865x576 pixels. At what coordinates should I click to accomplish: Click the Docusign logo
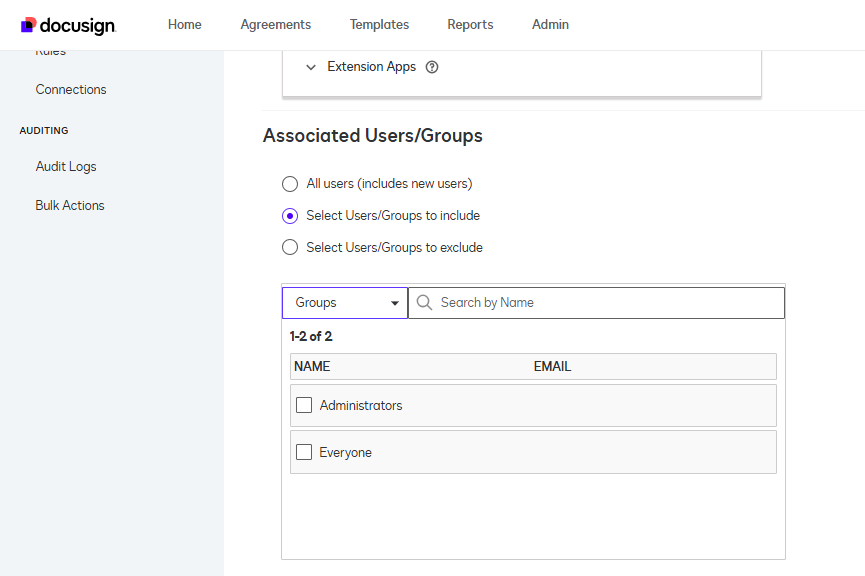coord(68,25)
